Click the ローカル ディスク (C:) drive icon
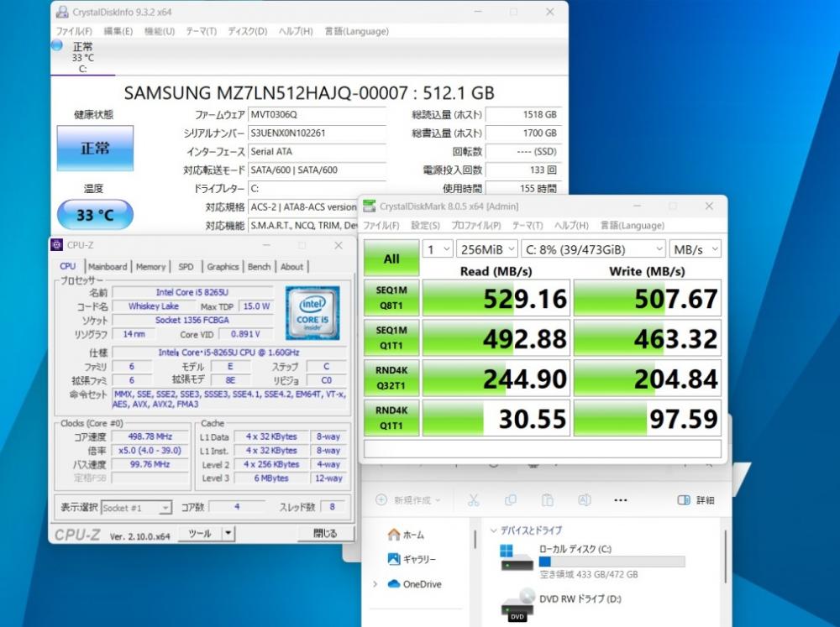The width and height of the screenshot is (840, 627). click(x=517, y=558)
